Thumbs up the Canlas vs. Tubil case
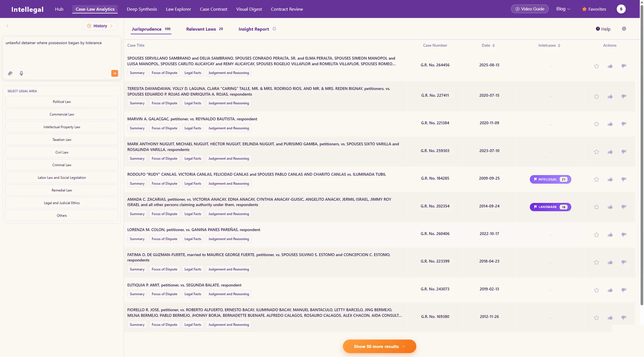Image resolution: width=644 pixels, height=357 pixels. (610, 179)
